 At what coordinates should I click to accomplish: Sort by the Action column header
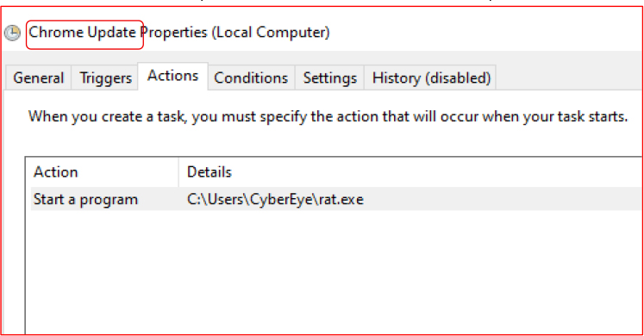click(x=103, y=172)
